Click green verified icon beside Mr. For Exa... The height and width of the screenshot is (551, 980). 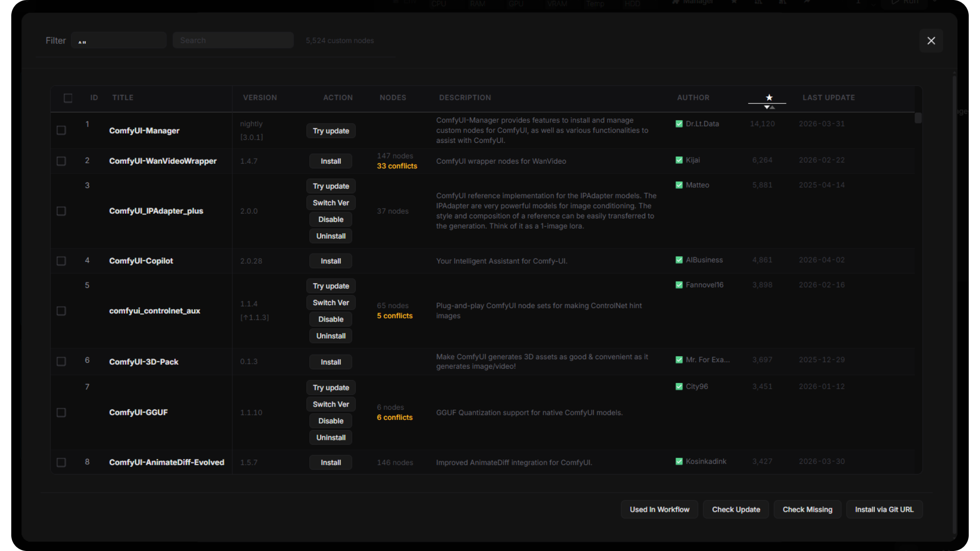[679, 360]
